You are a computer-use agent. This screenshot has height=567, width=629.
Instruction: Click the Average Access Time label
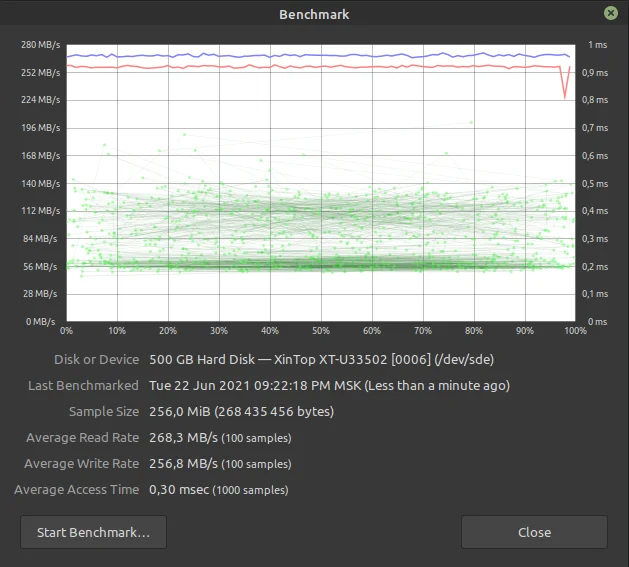coord(77,490)
